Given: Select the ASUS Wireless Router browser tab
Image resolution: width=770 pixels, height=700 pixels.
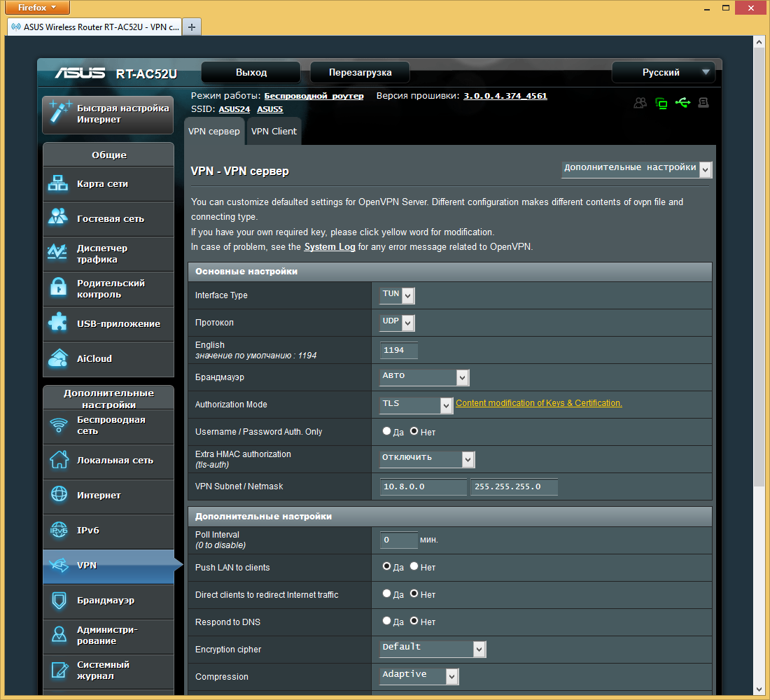Looking at the screenshot, I should coord(94,27).
